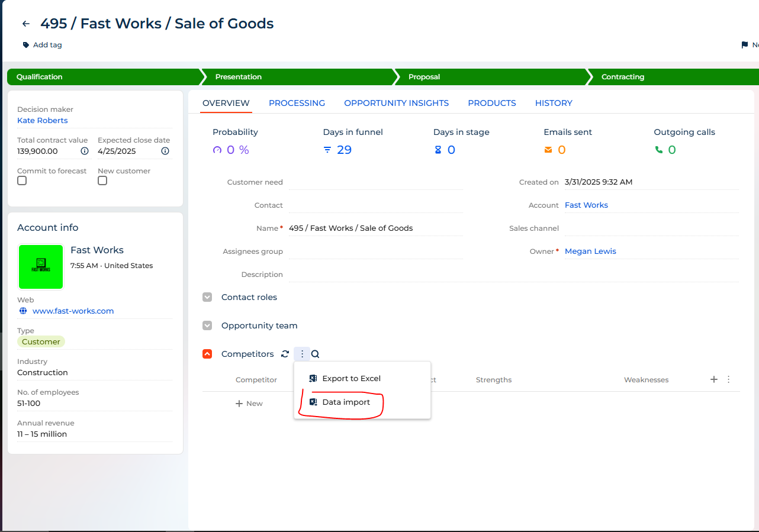Image resolution: width=759 pixels, height=532 pixels.
Task: Click the Fast Works account logo
Action: (40, 267)
